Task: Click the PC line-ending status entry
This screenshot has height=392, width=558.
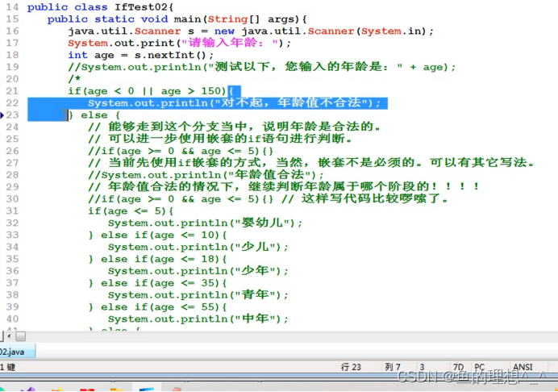Action: point(479,367)
